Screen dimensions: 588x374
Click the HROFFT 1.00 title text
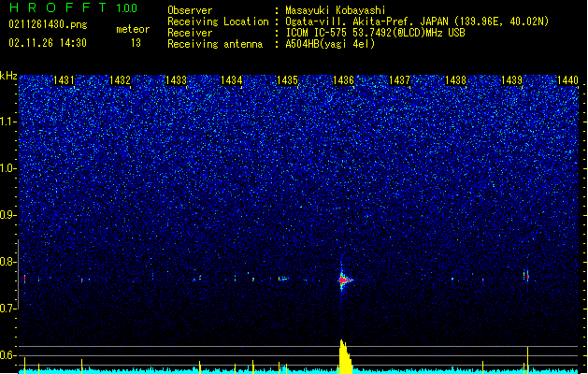74,7
